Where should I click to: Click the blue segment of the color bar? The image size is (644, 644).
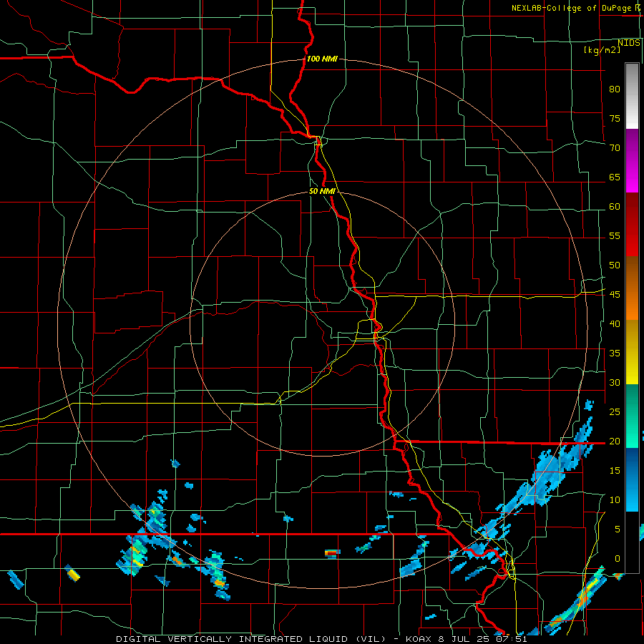click(x=632, y=479)
